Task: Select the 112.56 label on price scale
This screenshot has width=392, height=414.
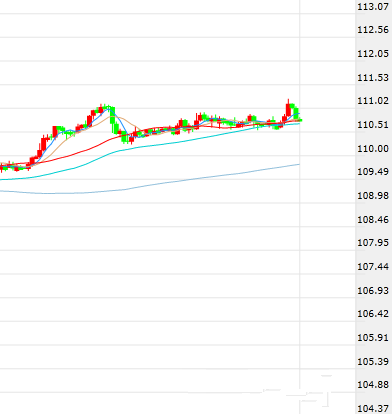Action: 373,30
